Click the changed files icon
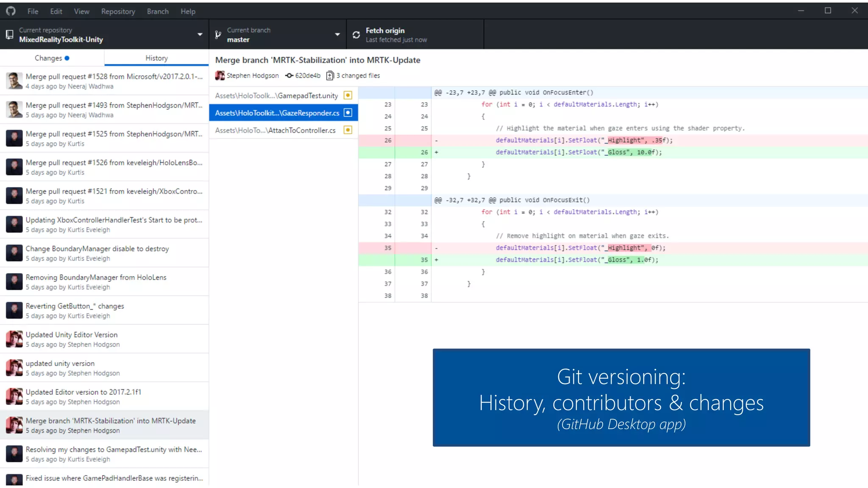 click(x=330, y=75)
